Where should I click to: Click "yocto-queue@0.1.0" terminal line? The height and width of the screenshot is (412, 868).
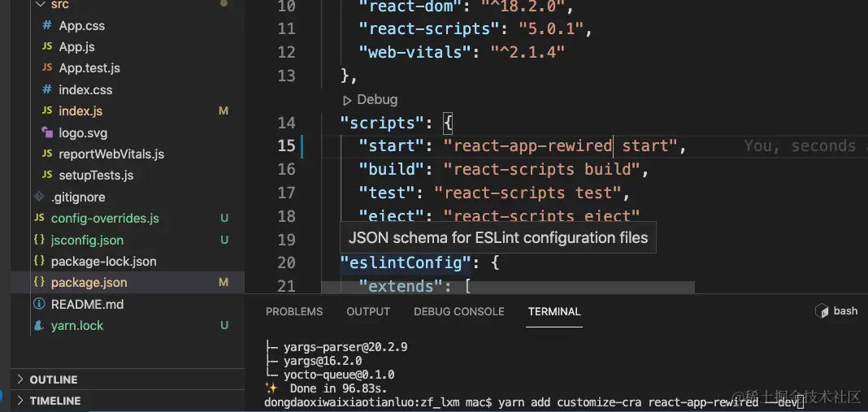[x=339, y=375]
